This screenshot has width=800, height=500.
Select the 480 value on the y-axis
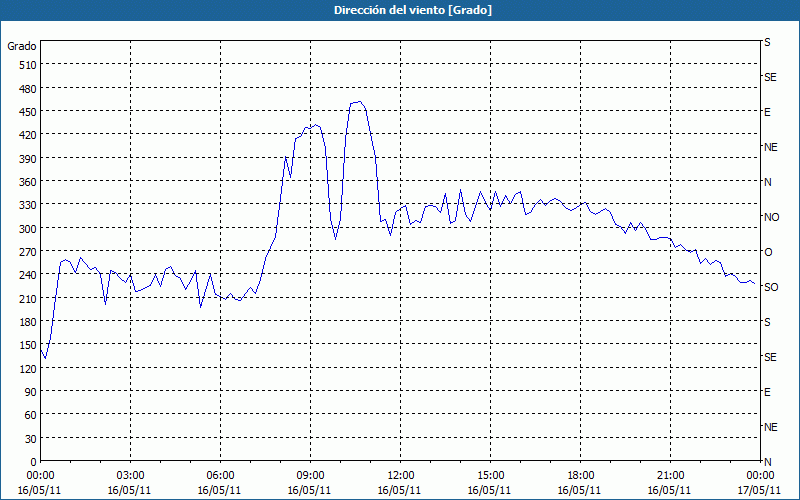click(28, 89)
